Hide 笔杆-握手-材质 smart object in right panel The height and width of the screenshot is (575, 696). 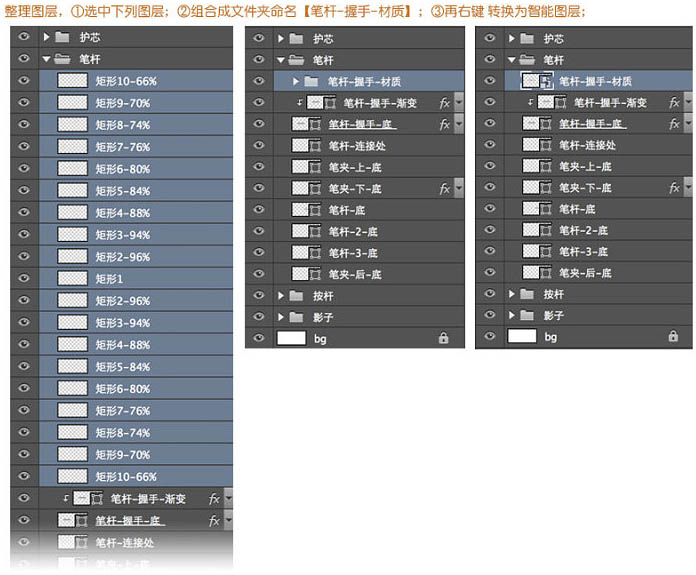tap(490, 80)
